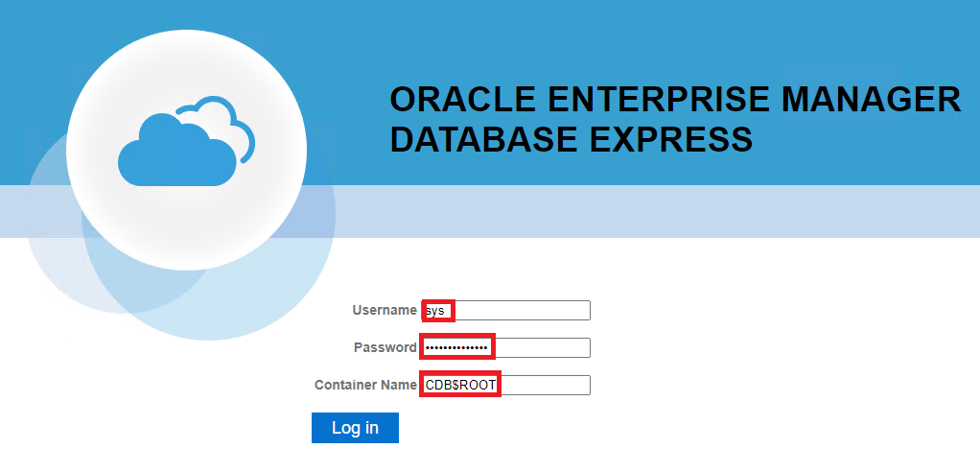The height and width of the screenshot is (472, 980).
Task: Click the Password label text
Action: 385,347
